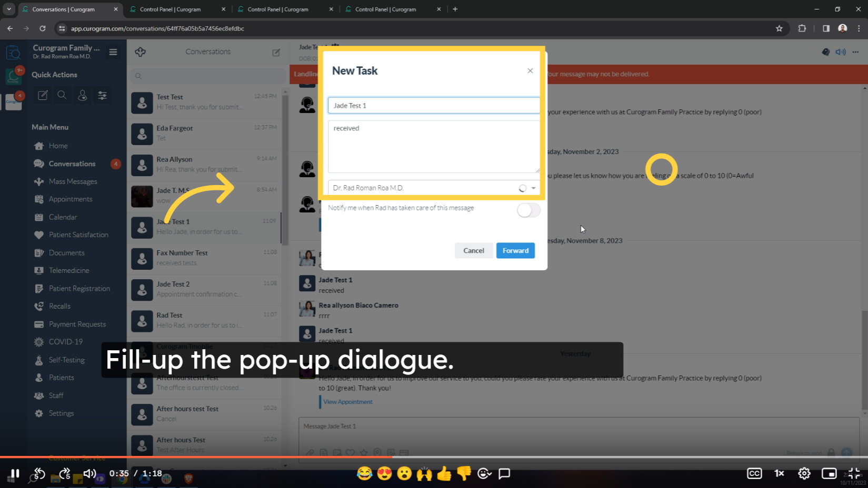Open Mass Messages in the main menu
This screenshot has width=868, height=488.
[73, 181]
